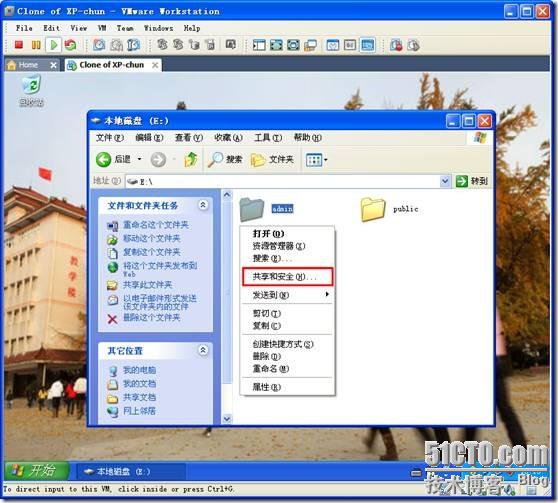
Task: Click the 转到 Go button
Action: pos(472,181)
